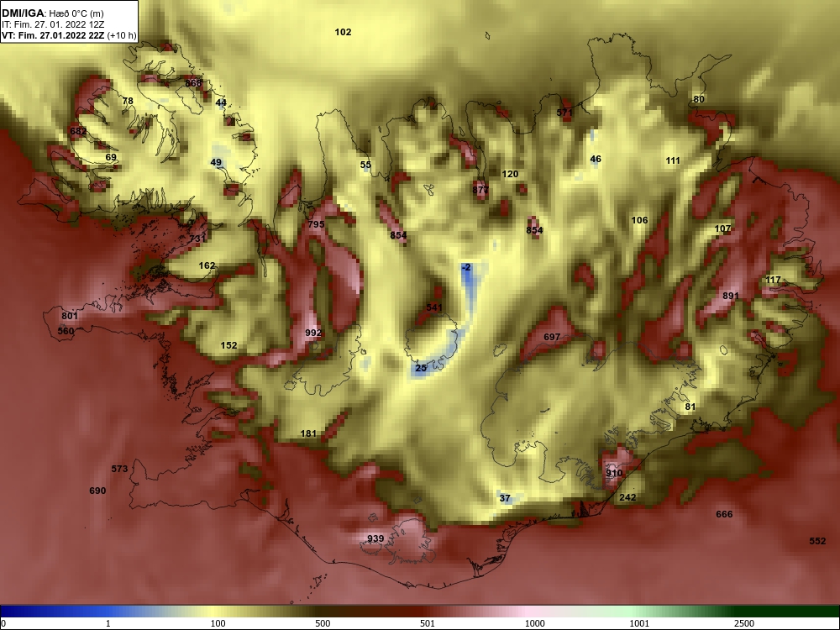
Task: Click the value 242 on the map
Action: 627,497
